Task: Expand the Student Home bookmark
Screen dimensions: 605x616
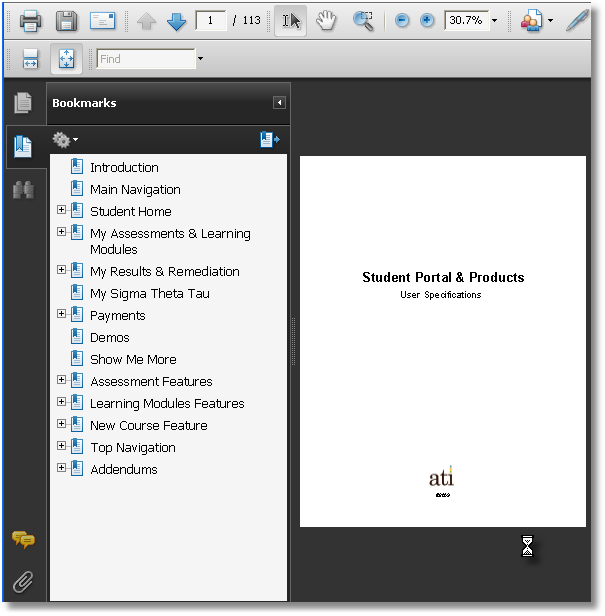Action: [x=61, y=209]
